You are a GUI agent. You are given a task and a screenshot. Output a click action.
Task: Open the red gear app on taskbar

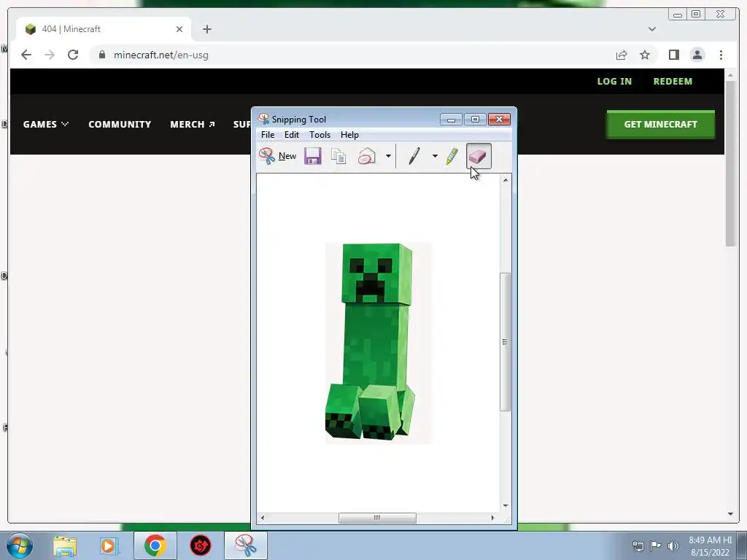point(201,545)
